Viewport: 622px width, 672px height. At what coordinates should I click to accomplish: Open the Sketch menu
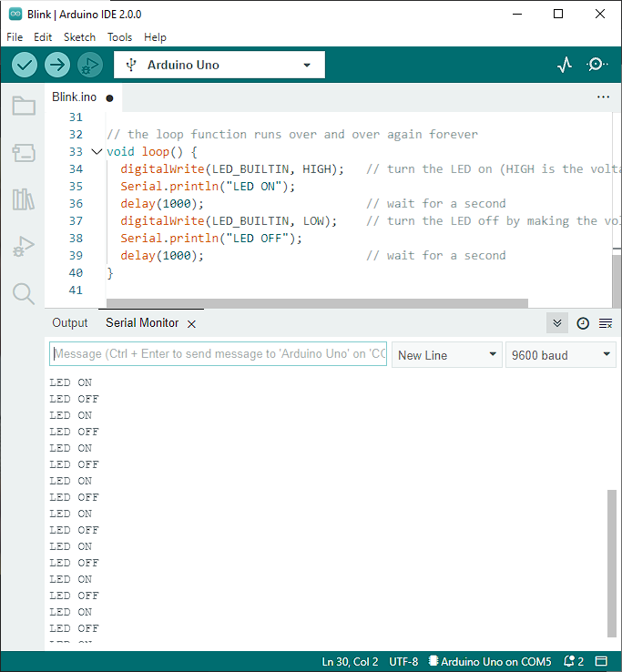click(80, 37)
